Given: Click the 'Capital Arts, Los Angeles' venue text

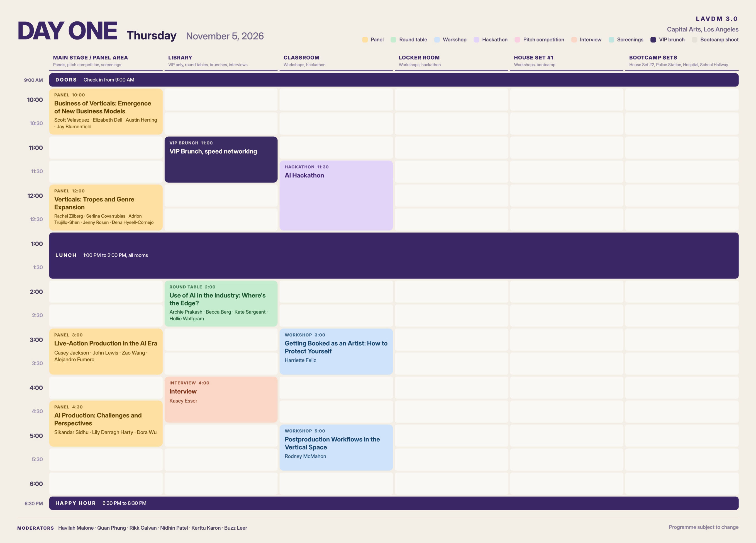Looking at the screenshot, I should click(x=703, y=29).
